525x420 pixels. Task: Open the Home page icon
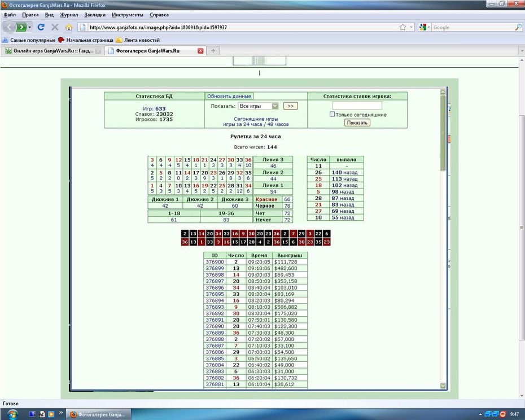coord(69,27)
